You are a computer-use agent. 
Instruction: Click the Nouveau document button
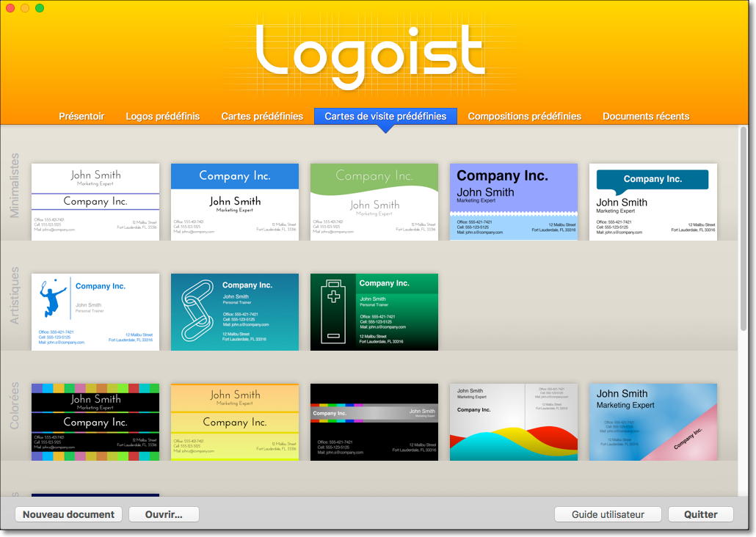(68, 514)
